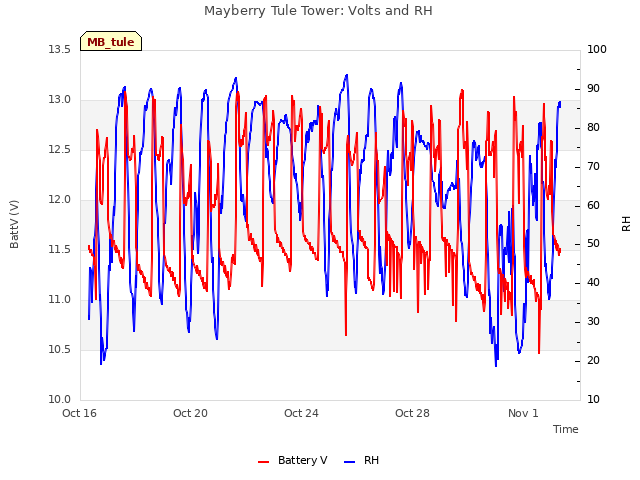Toggle the Battery V legend entry
Viewport: 640px width, 480px height.
click(293, 460)
